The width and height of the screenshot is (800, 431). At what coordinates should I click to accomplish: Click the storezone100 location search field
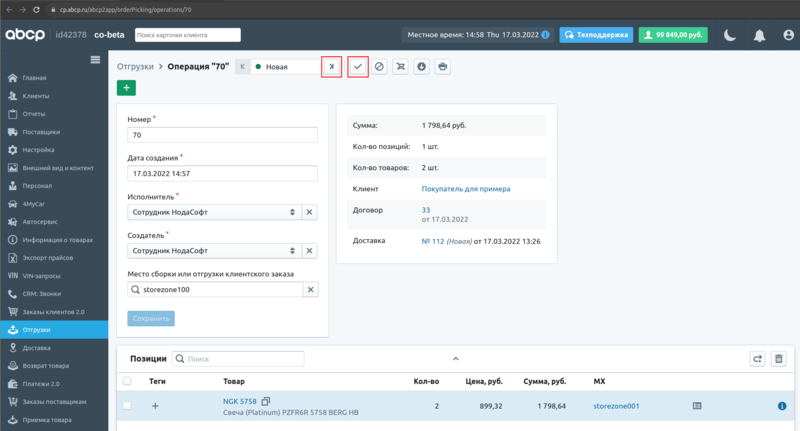215,290
